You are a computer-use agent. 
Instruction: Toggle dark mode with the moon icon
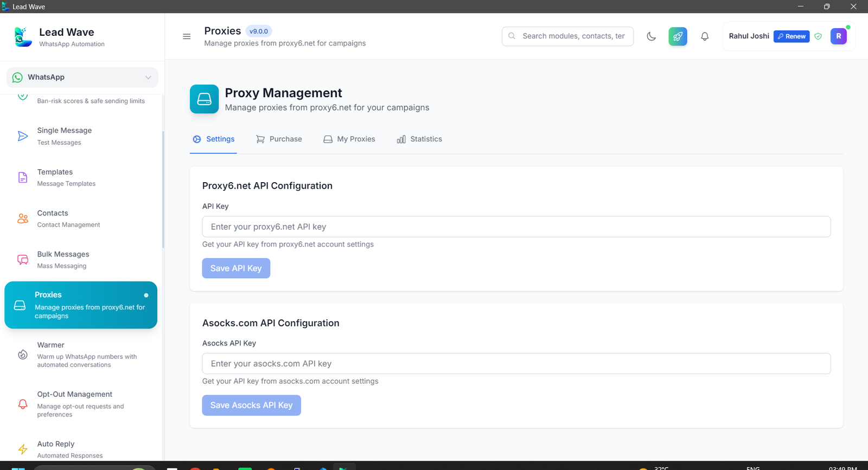(652, 36)
